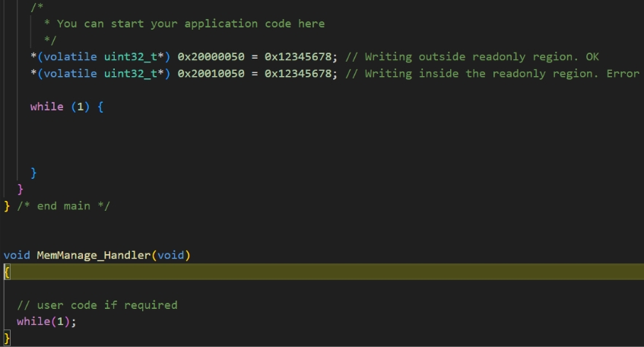Click the pink closing brace below the loop
Image resolution: width=644 pixels, height=347 pixels.
pyautogui.click(x=21, y=189)
